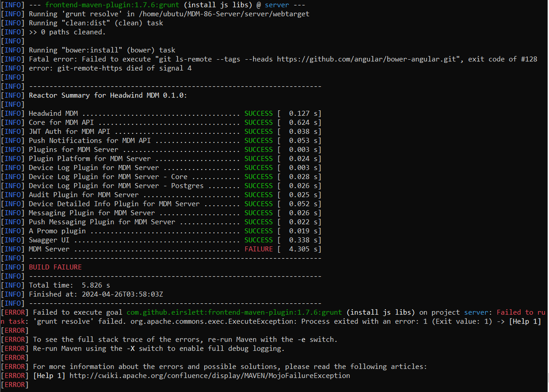Click 'For more information about the errors' line
This screenshot has height=392, width=549.
(x=230, y=367)
